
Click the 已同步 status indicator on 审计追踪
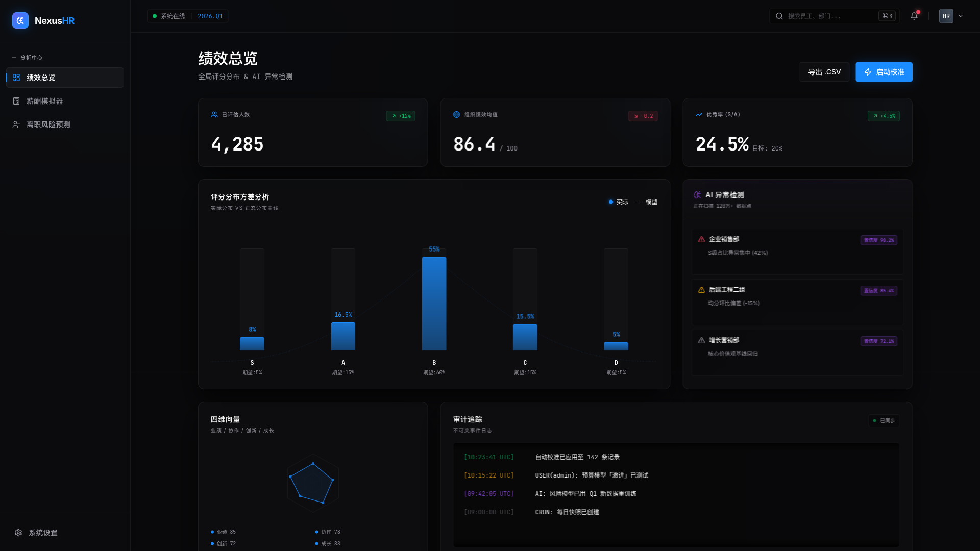(884, 421)
